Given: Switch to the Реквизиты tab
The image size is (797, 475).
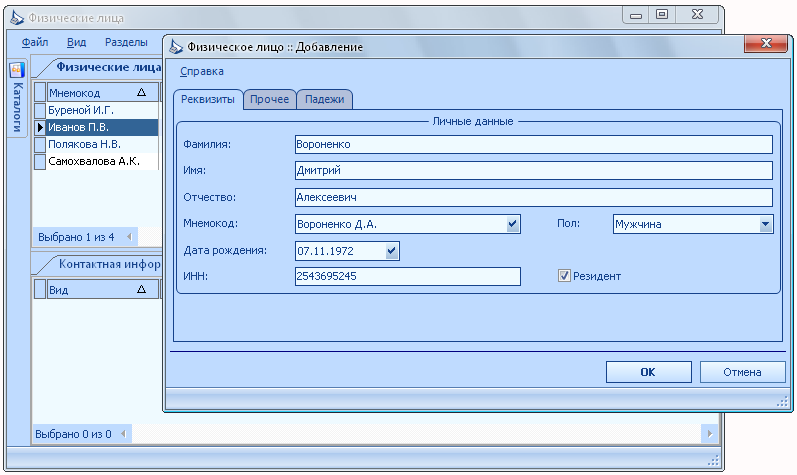Looking at the screenshot, I should (208, 99).
